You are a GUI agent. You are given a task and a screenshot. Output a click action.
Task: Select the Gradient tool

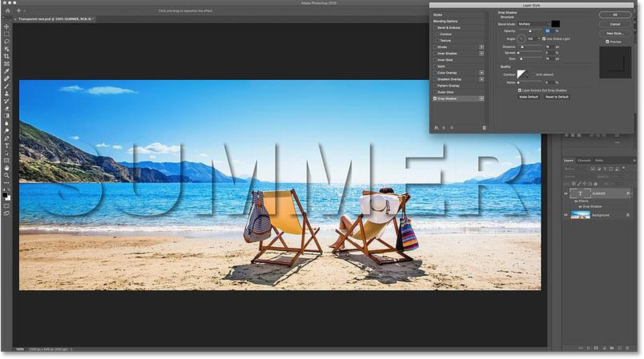pyautogui.click(x=6, y=116)
